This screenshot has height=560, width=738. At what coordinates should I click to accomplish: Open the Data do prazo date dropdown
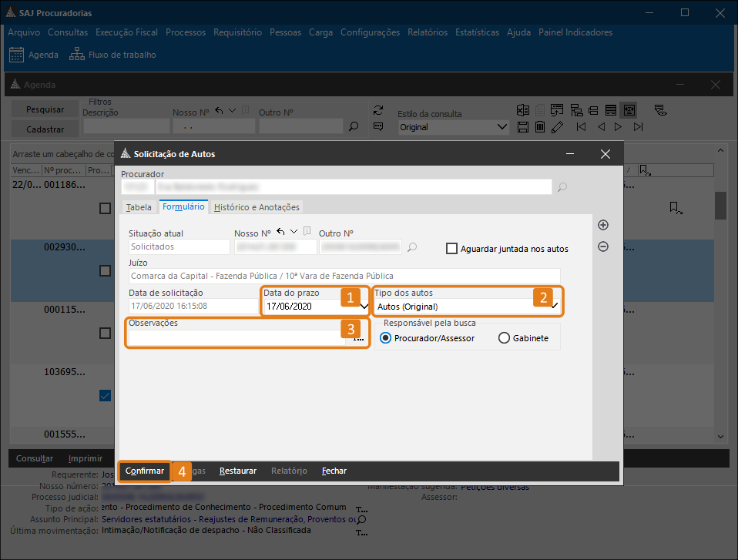pyautogui.click(x=364, y=307)
